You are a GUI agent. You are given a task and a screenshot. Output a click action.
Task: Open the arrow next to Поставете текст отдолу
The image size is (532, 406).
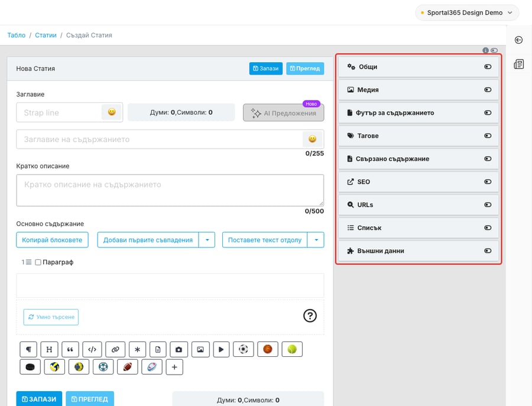[316, 240]
